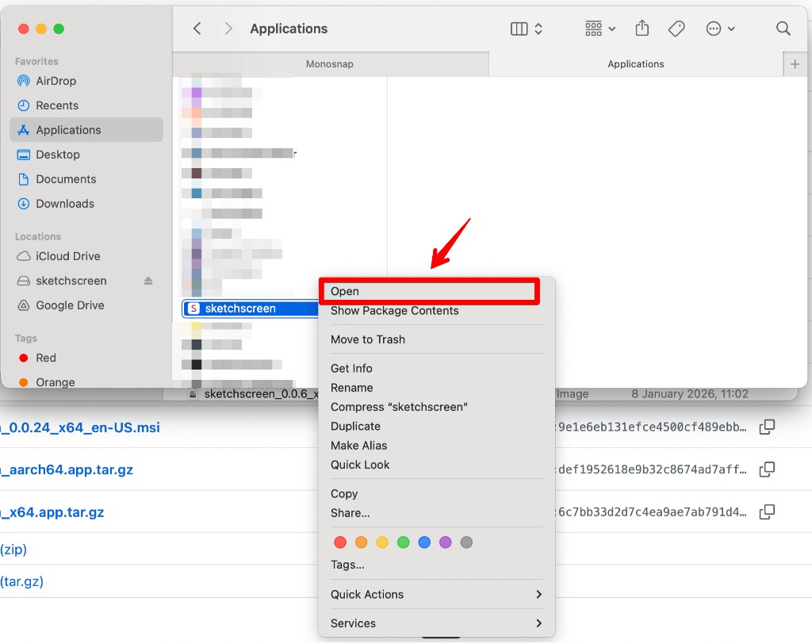This screenshot has height=644, width=812.
Task: Eject the sketchscreen volume
Action: [x=148, y=281]
